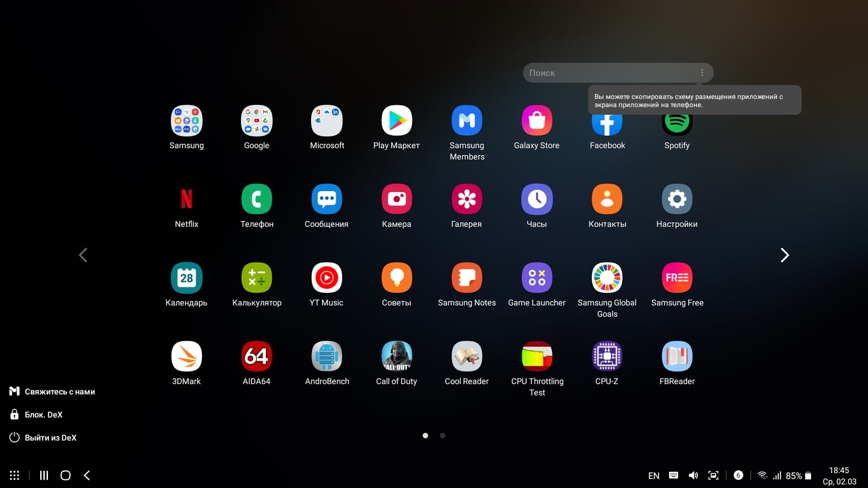The width and height of the screenshot is (868, 488).
Task: Open the Настройки settings app
Action: point(677,199)
